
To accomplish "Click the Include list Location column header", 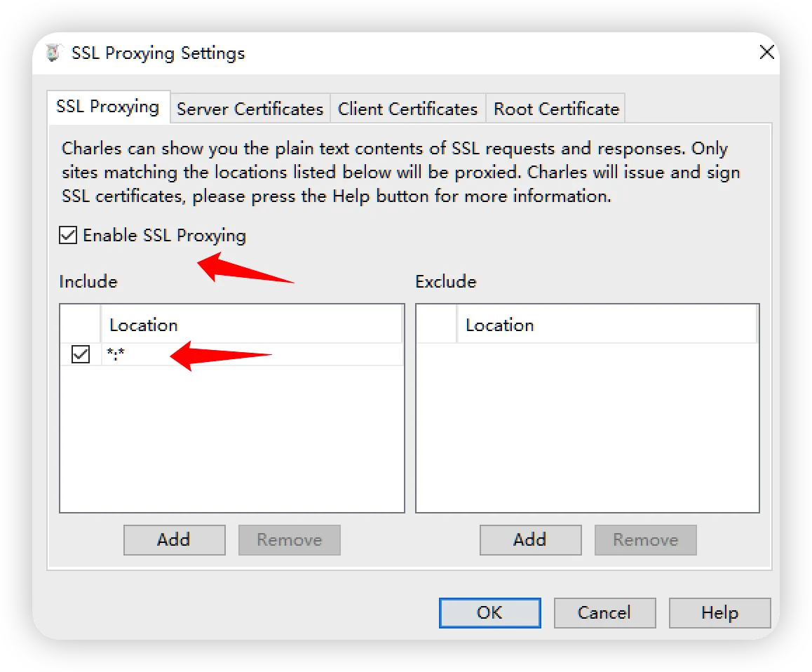I will [x=251, y=325].
